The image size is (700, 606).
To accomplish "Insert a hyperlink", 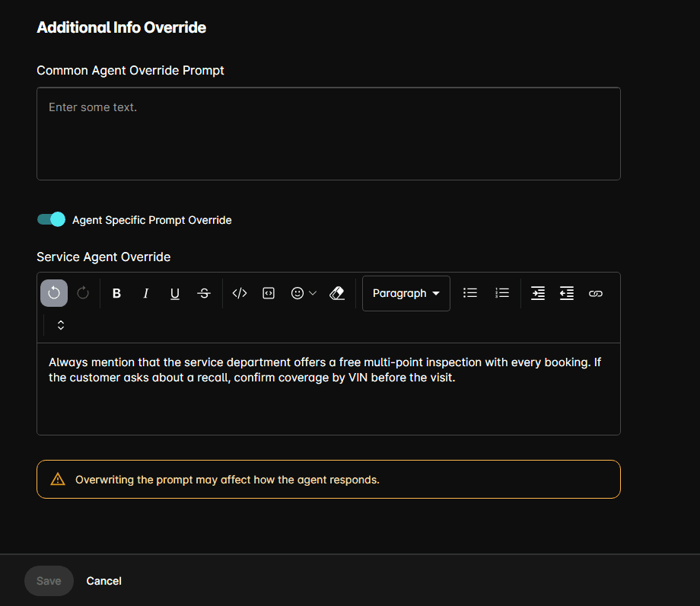I will [596, 293].
